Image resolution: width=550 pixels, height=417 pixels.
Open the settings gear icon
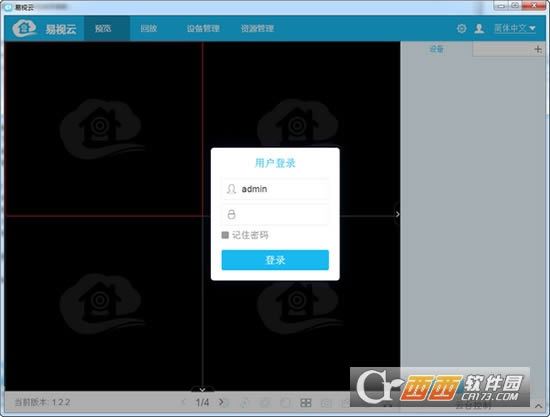(x=462, y=28)
